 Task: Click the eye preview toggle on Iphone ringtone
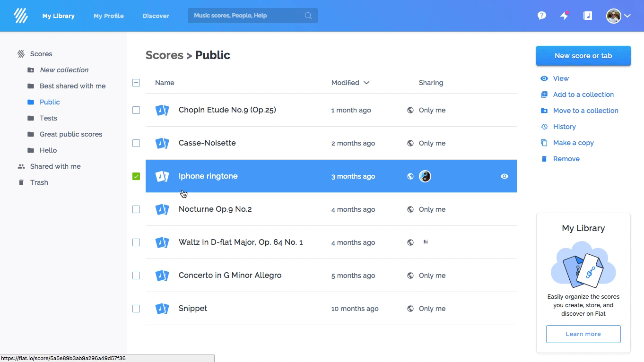504,176
